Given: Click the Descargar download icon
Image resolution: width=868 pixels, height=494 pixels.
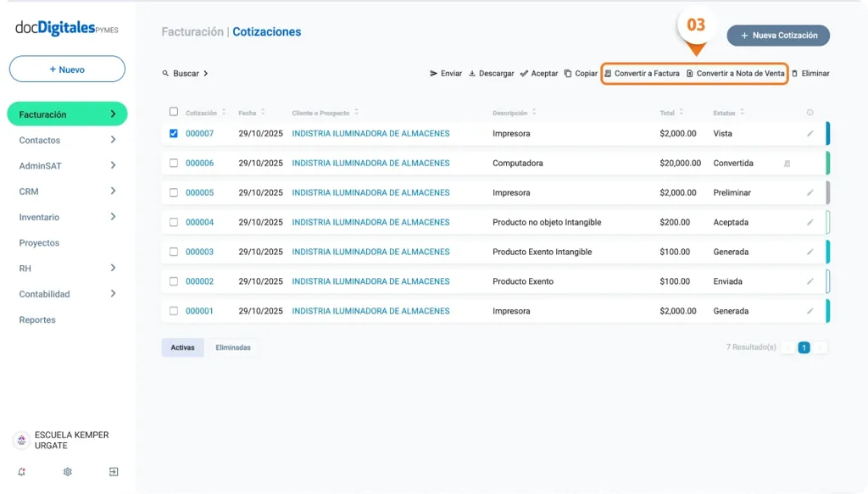Looking at the screenshot, I should pyautogui.click(x=472, y=74).
